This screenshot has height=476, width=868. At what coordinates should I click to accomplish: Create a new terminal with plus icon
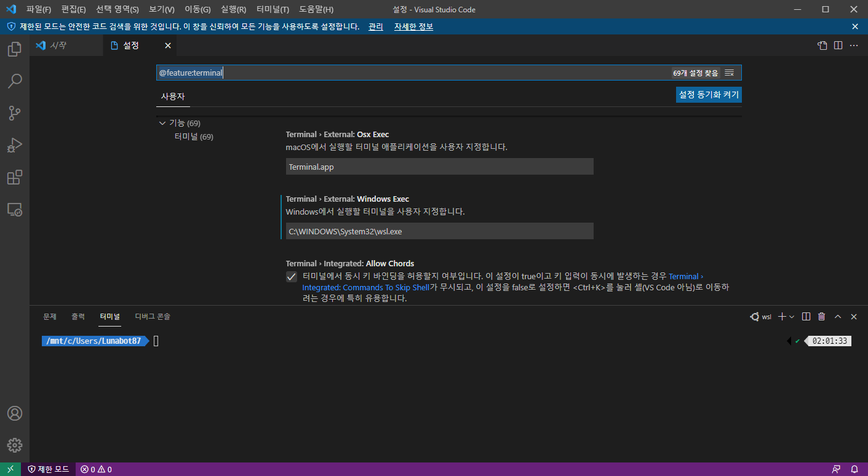[x=782, y=317]
